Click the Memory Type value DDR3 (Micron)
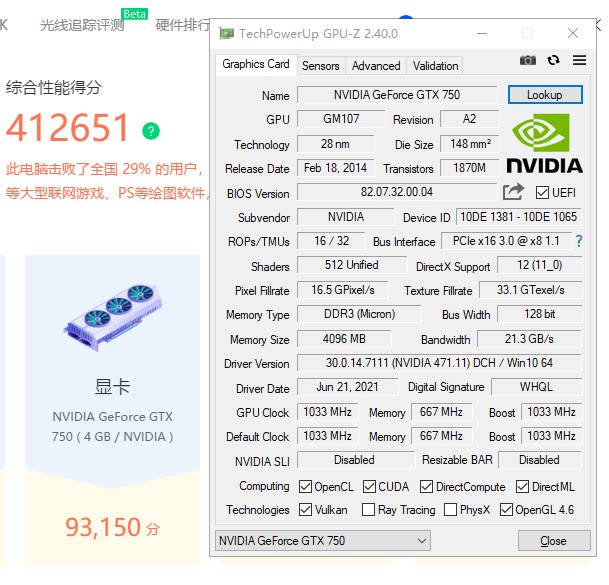This screenshot has width=609, height=585. 359,314
